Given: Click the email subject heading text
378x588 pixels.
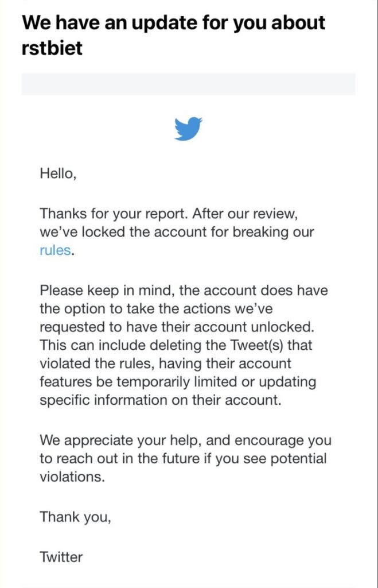Looking at the screenshot, I should 173,23.
